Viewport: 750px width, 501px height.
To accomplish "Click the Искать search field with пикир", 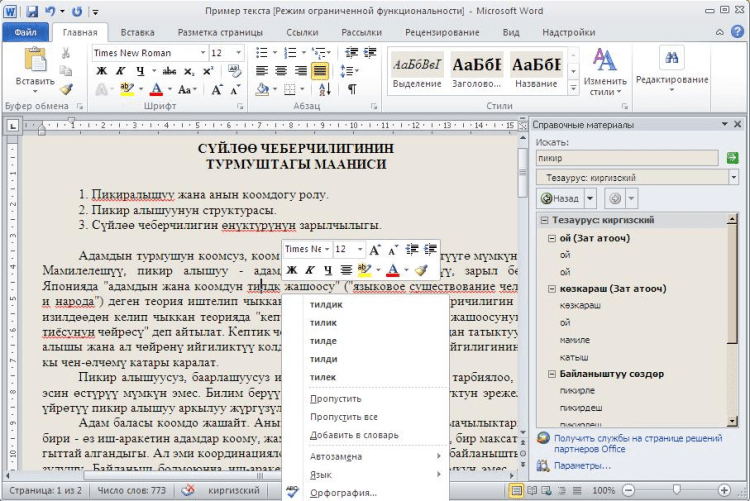I will (627, 158).
